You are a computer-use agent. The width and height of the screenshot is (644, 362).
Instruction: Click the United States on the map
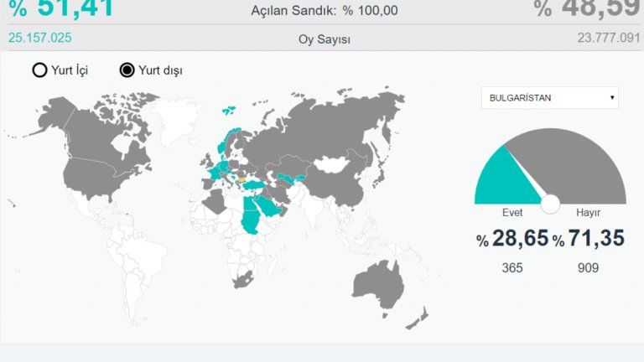pos(92,178)
